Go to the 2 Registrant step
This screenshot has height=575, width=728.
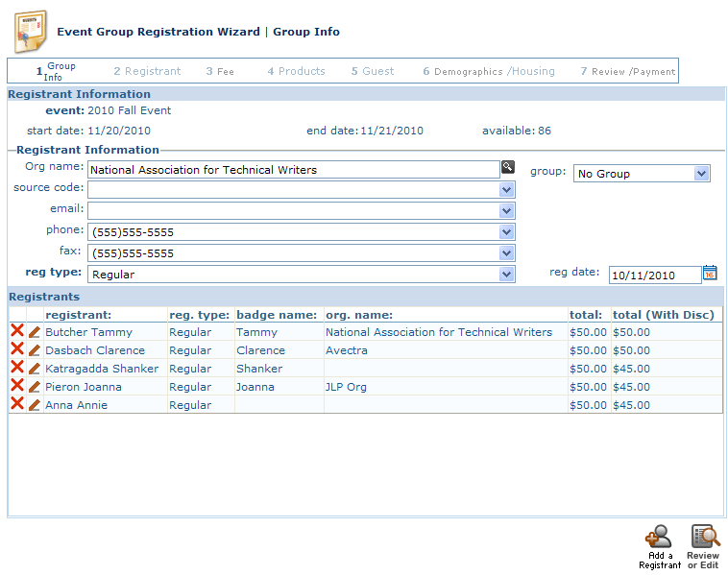(147, 71)
